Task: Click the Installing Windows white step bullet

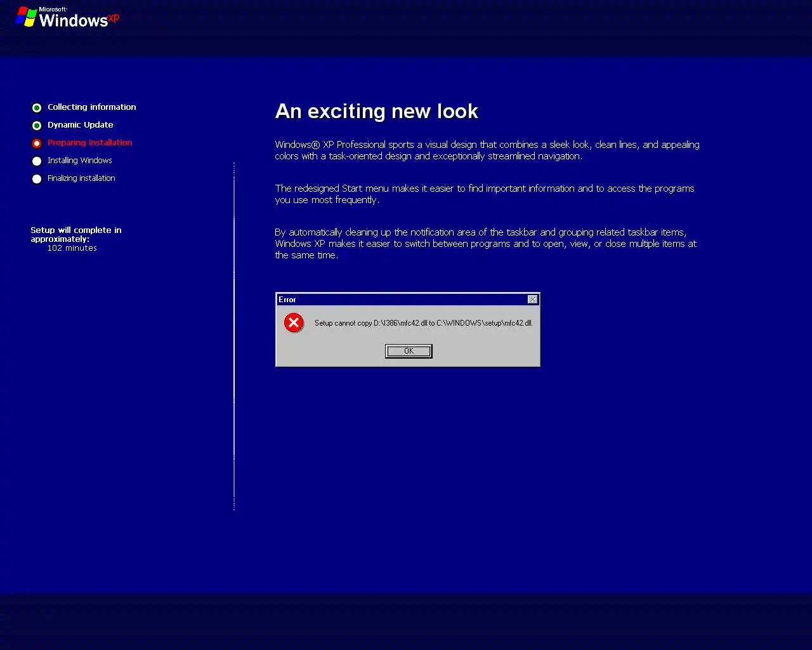Action: tap(37, 161)
